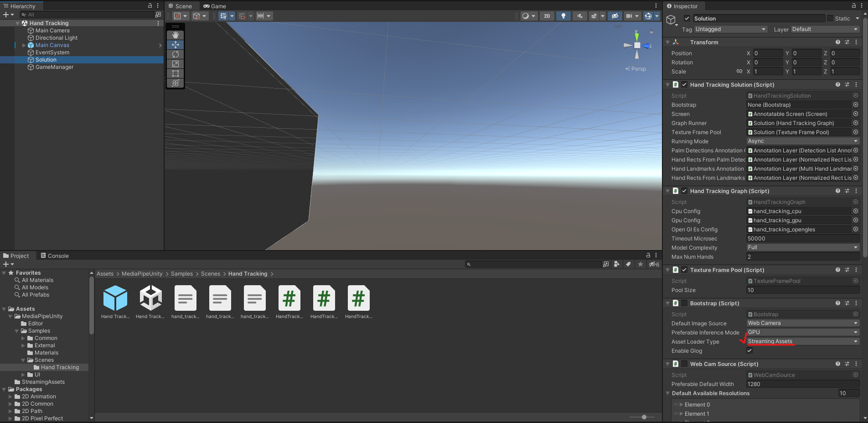Click the object picker for Cpu Config
Screen dimensions: 868x423
(x=856, y=211)
